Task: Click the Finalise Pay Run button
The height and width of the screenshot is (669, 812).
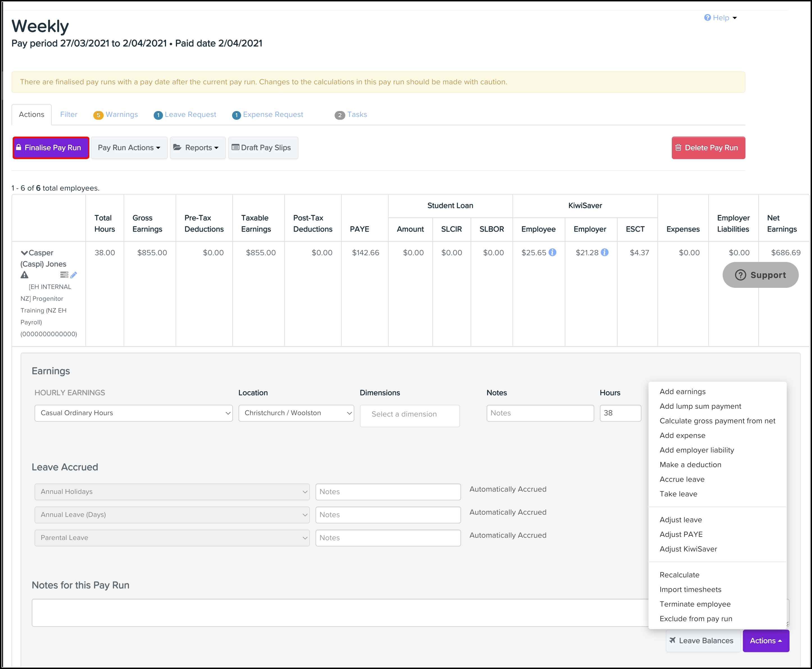Action: [x=51, y=148]
